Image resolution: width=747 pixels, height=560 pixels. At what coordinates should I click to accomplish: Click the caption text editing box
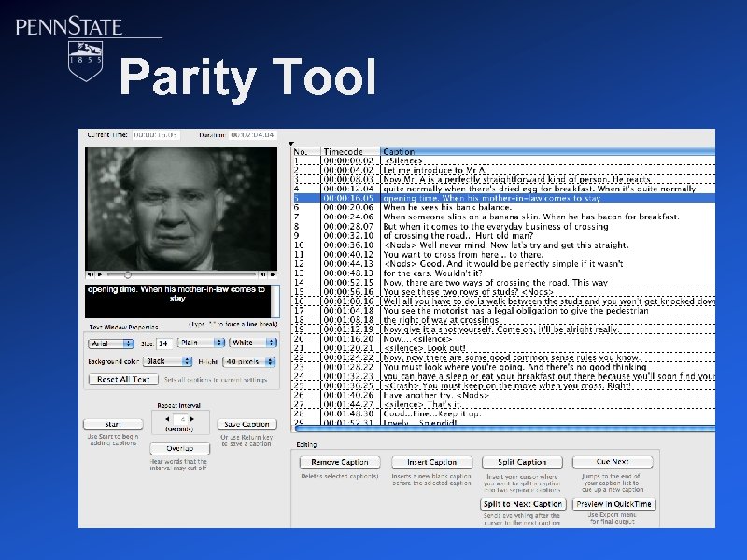pos(177,301)
